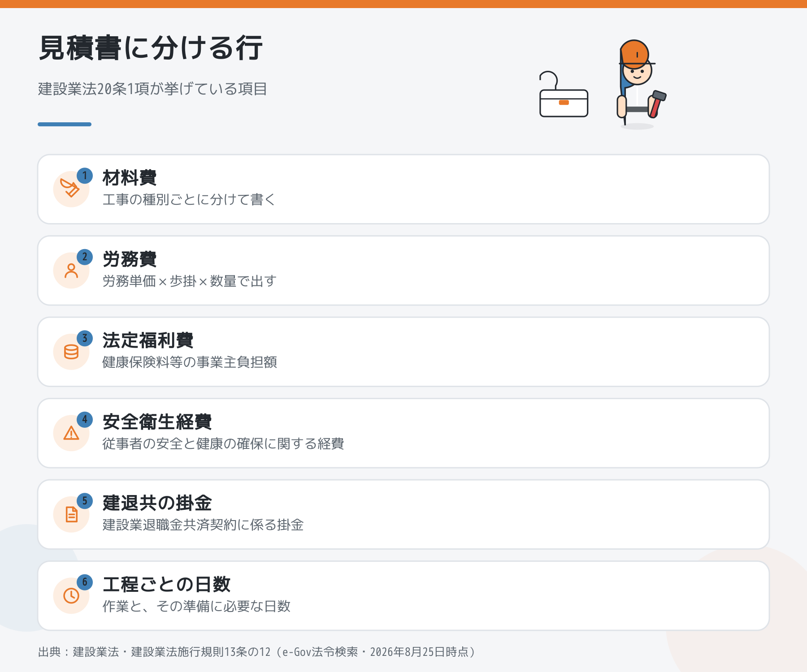Viewport: 807px width, 672px height.
Task: Click the number 3 badge on 法定福利費
Action: point(85,338)
